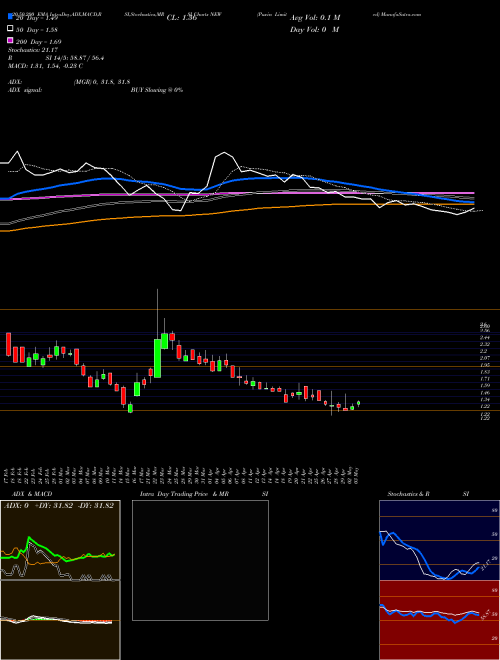This screenshot has width=500, height=660.
Task: Click the last green candlestick on the right
Action: (359, 403)
